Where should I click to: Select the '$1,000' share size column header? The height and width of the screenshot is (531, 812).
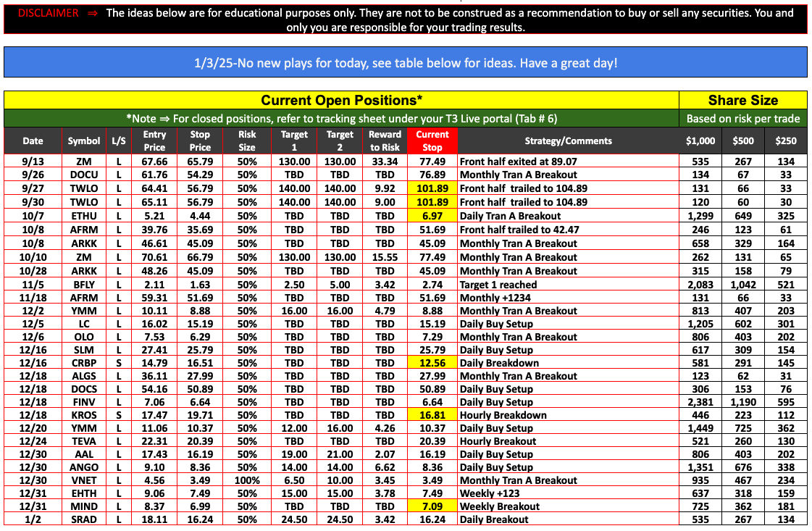[700, 141]
